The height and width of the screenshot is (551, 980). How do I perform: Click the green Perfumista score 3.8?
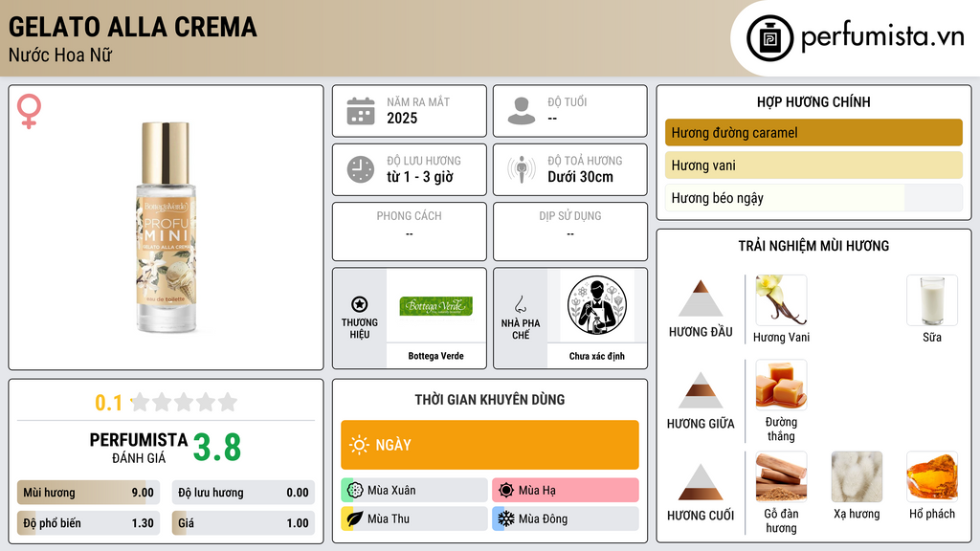217,448
